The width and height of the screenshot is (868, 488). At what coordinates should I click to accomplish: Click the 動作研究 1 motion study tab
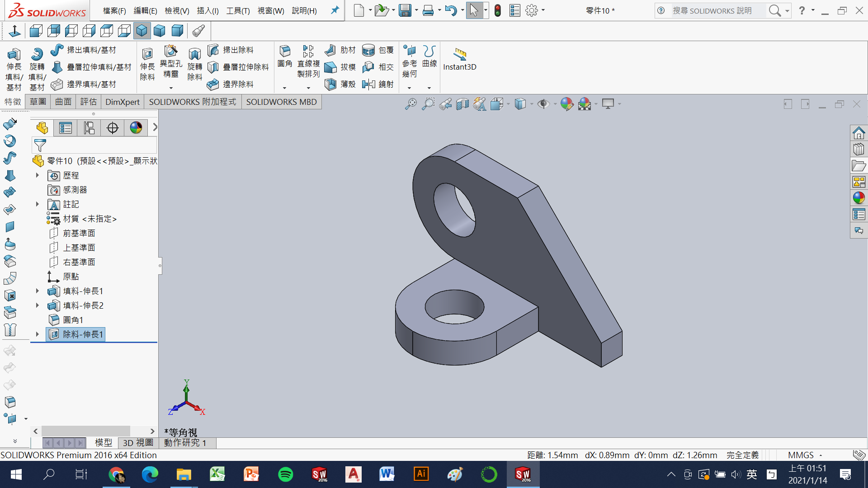click(185, 443)
